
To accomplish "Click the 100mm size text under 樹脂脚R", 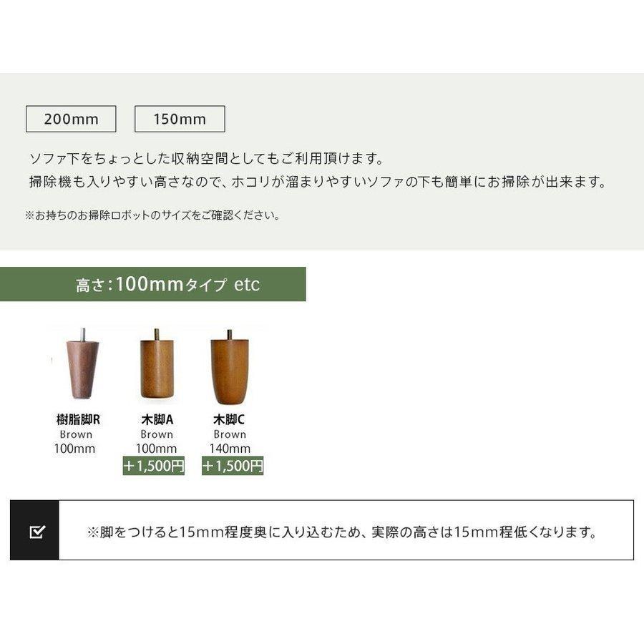I will tap(74, 449).
